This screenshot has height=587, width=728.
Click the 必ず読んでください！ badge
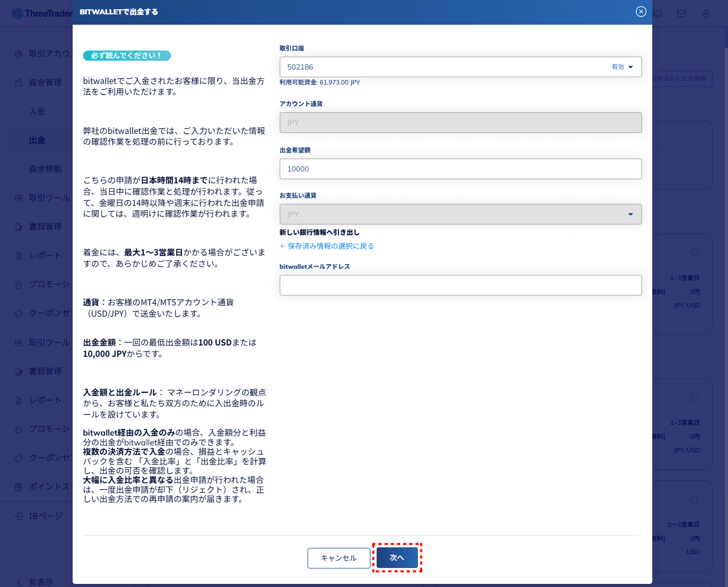pos(127,56)
